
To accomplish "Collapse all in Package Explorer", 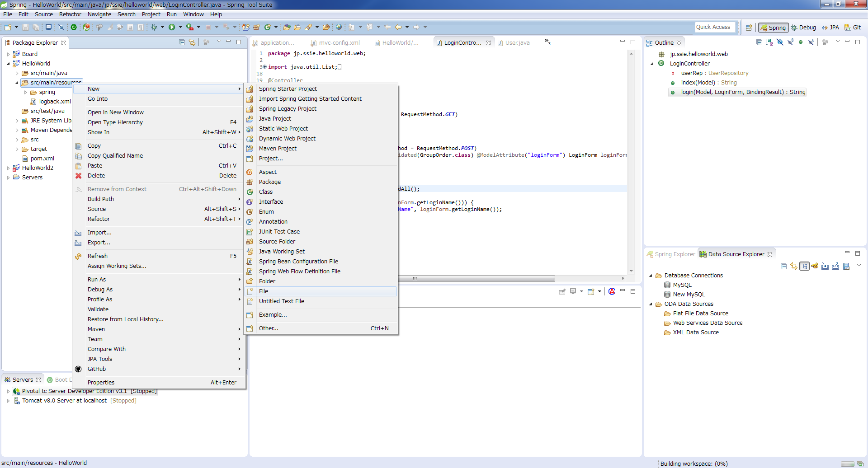I will click(182, 42).
